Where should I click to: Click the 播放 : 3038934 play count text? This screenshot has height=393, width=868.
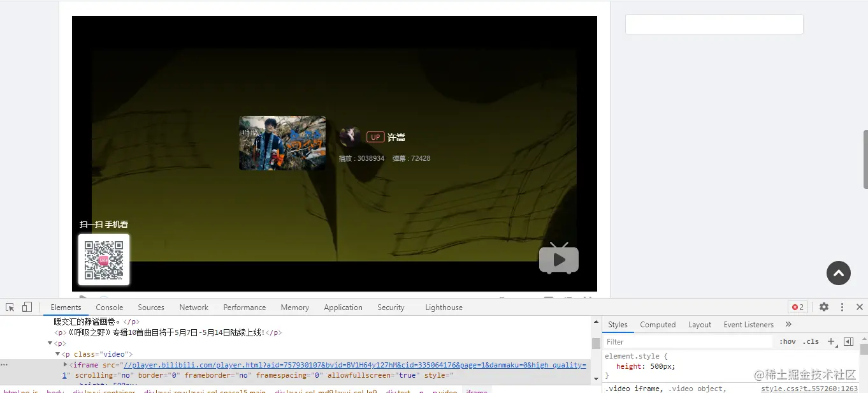(x=361, y=158)
